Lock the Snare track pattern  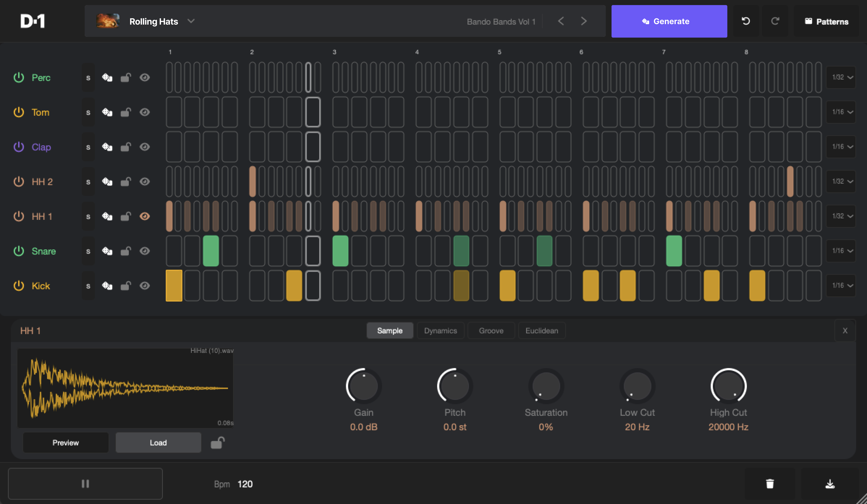126,251
